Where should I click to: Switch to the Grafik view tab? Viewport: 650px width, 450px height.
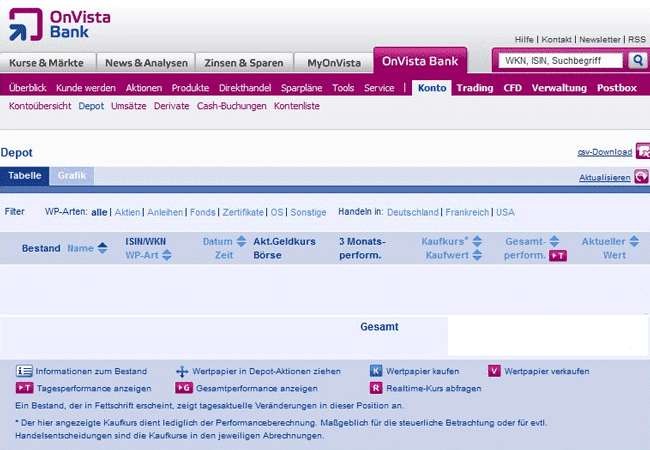pos(72,176)
